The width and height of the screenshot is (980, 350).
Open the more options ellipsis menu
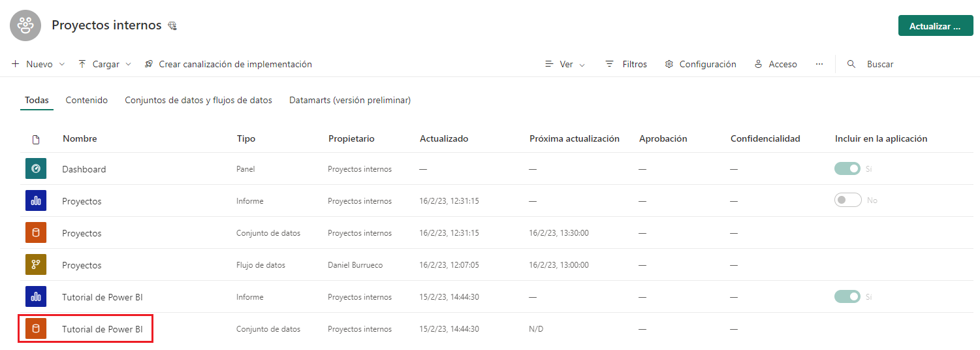(819, 64)
